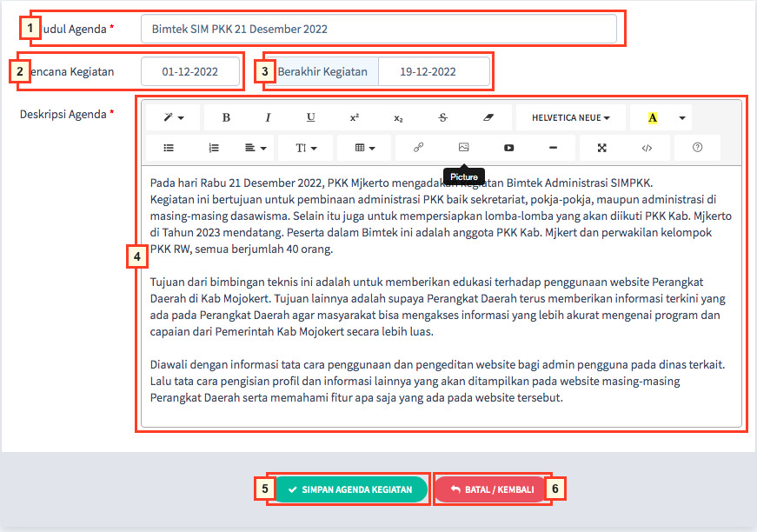Toggle italic formatting
Screen dimensions: 757x532
click(268, 116)
